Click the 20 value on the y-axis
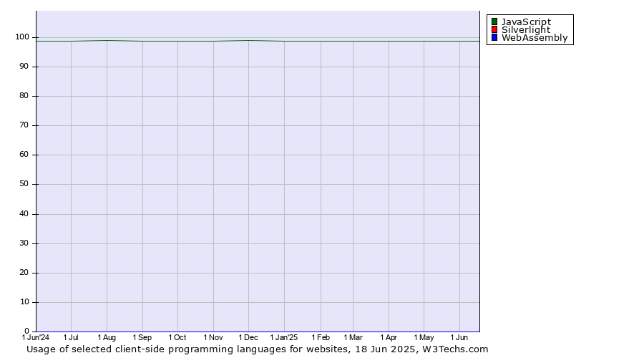Image resolution: width=644 pixels, height=358 pixels. click(x=24, y=273)
